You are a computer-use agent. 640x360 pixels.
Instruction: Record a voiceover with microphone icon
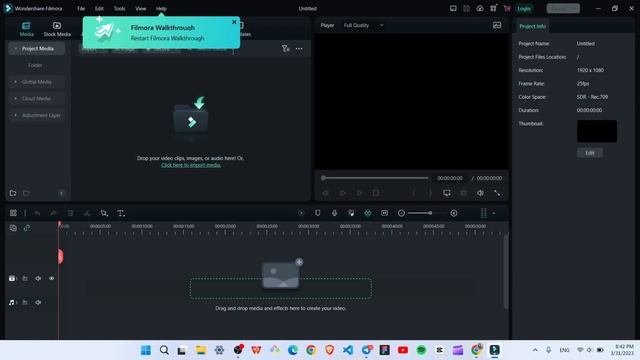pos(334,213)
